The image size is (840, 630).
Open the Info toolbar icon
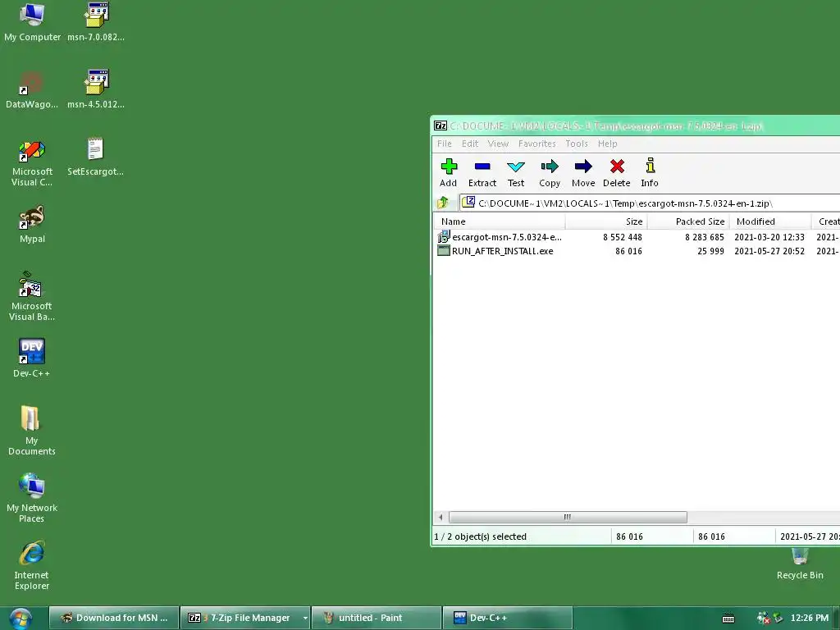coord(650,172)
